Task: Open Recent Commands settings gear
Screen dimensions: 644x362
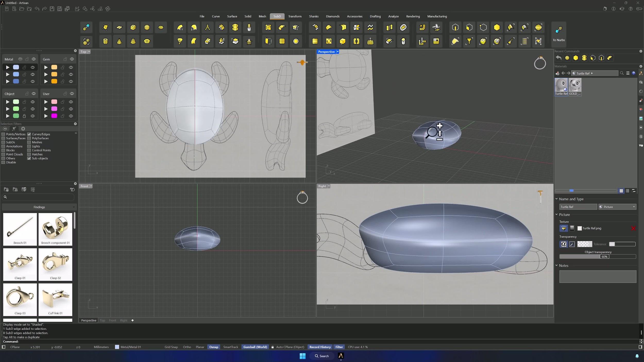Action: 641,51
